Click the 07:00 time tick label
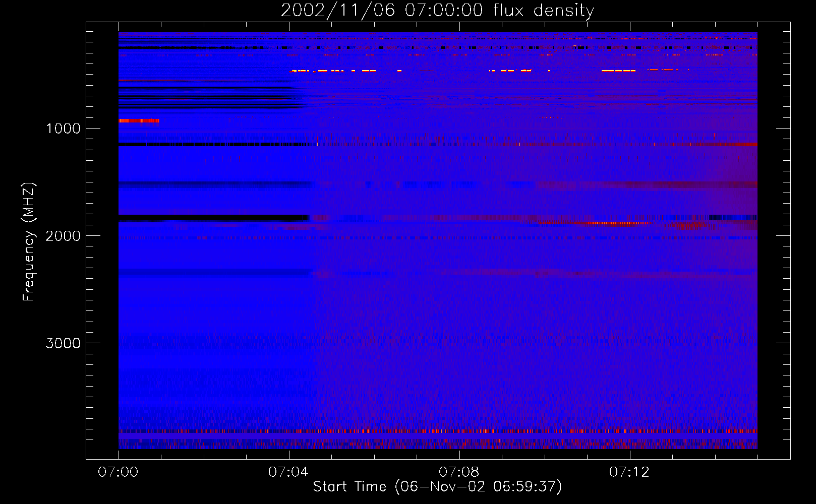This screenshot has height=504, width=816. [x=118, y=472]
